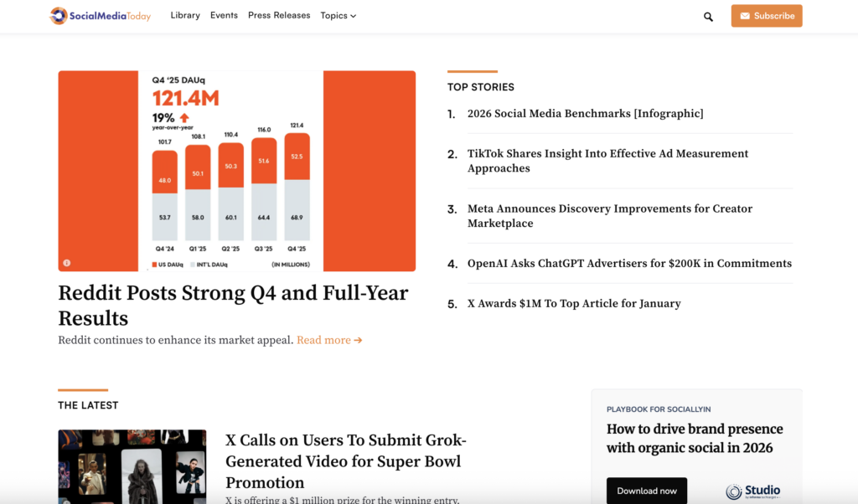Click the orange Subscribe button
858x504 pixels.
(766, 16)
